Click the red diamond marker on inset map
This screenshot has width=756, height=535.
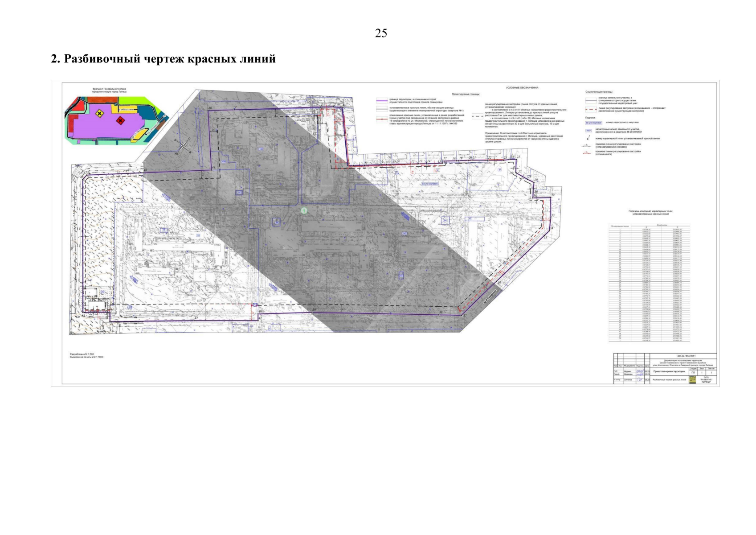coord(120,120)
